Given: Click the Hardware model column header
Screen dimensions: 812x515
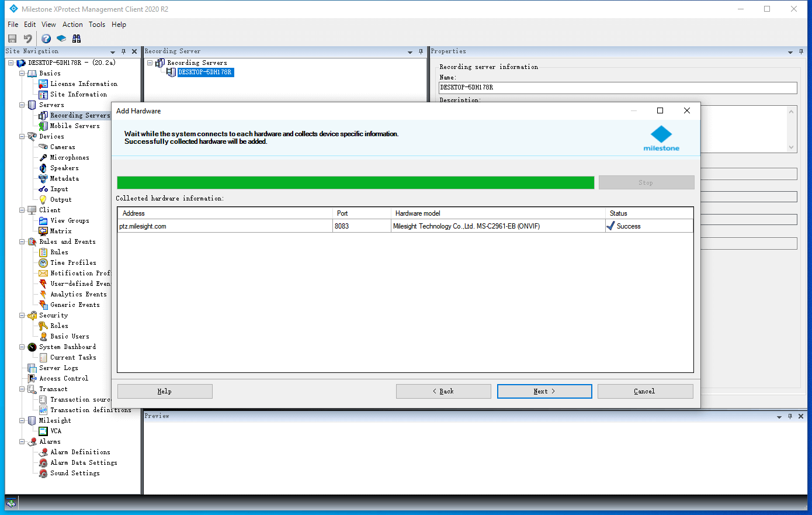Looking at the screenshot, I should point(498,213).
